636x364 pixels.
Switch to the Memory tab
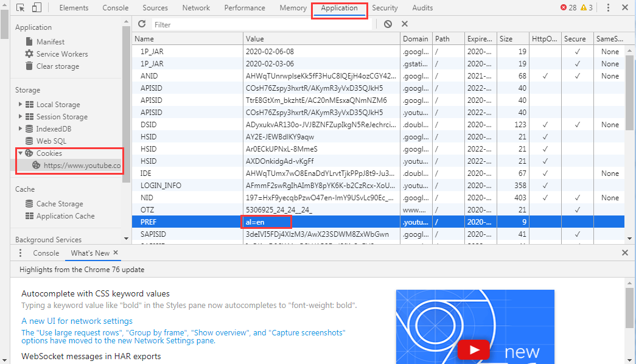coord(293,8)
